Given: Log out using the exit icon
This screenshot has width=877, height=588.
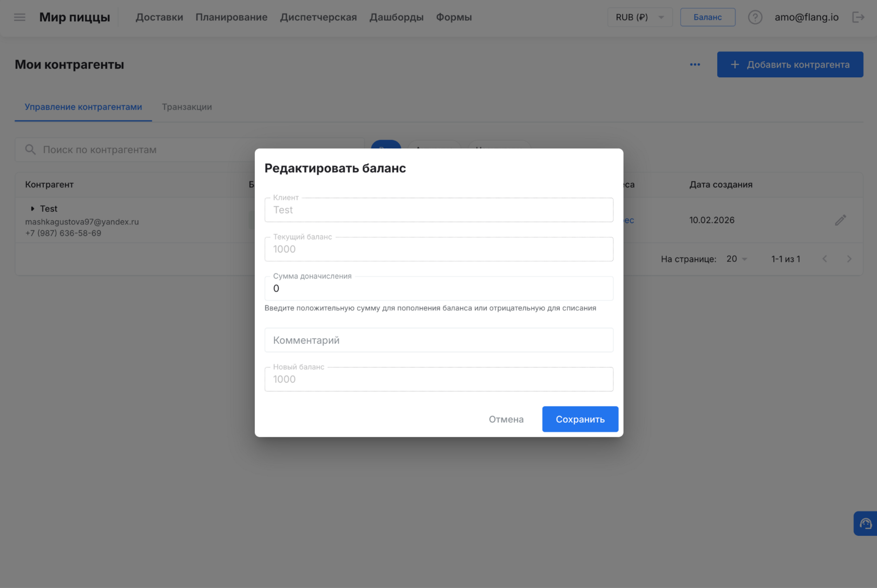Looking at the screenshot, I should pos(858,17).
